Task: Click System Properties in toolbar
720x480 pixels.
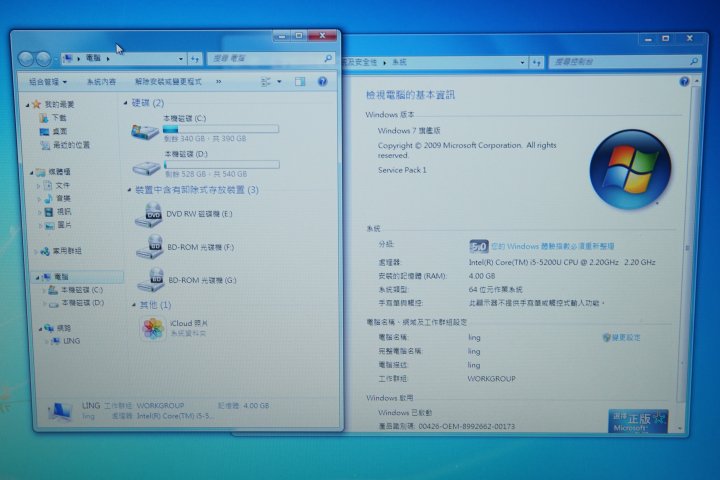Action: tap(101, 82)
